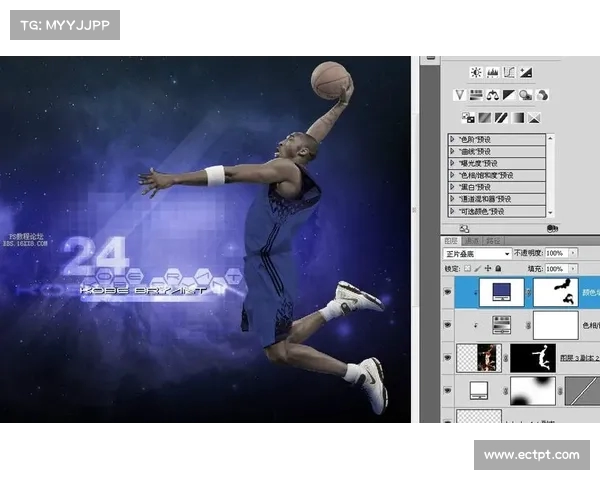Expand the 曝光度 (Exposure) presets
Image resolution: width=600 pixels, height=480 pixels.
pyautogui.click(x=452, y=163)
